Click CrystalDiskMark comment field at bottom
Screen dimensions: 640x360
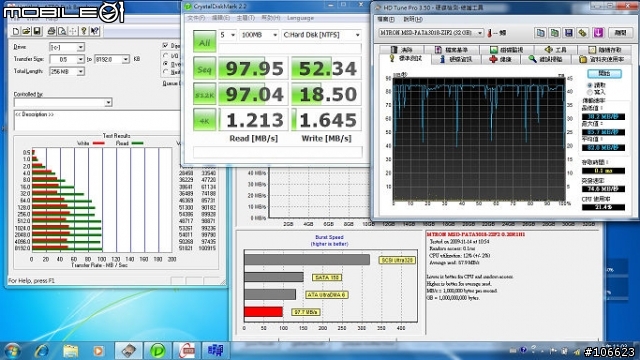click(278, 152)
